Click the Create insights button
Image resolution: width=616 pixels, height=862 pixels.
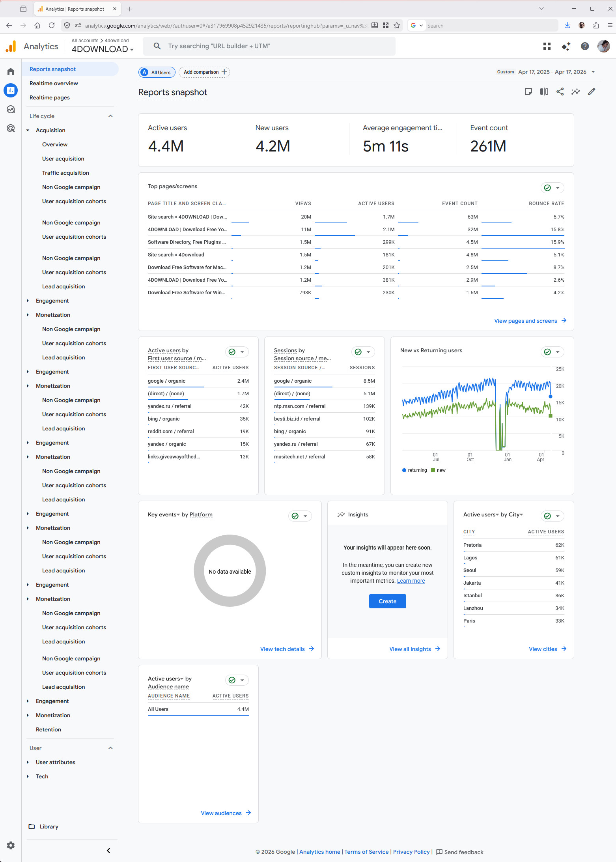(x=387, y=601)
